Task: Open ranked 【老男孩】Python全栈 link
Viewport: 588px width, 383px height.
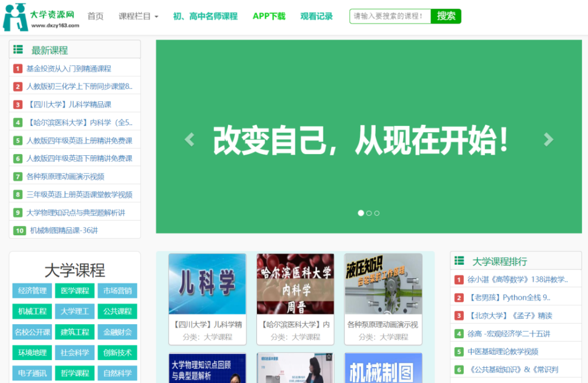Action: (x=509, y=298)
